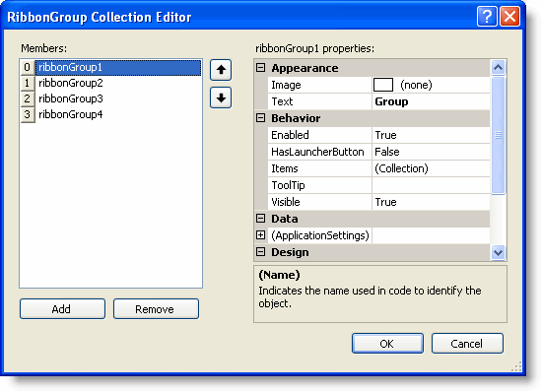This screenshot has height=392, width=542.
Task: Click the dialog resize grip corner
Action: pyautogui.click(x=516, y=366)
